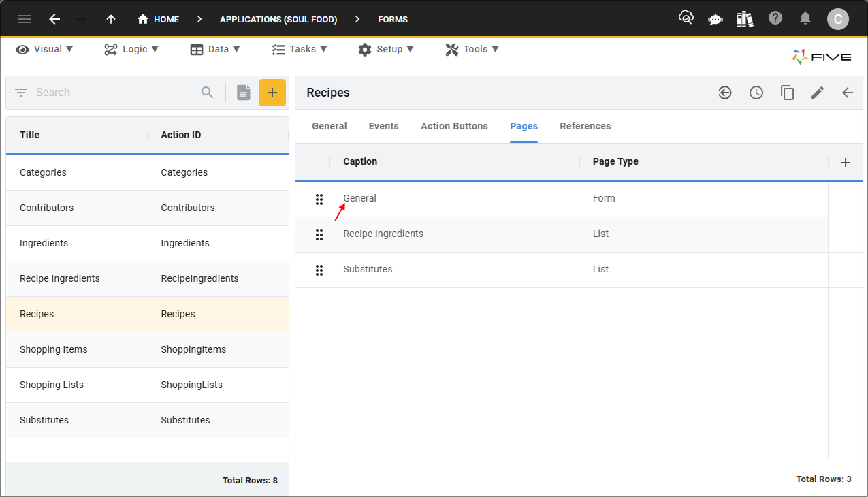Image resolution: width=868 pixels, height=497 pixels.
Task: Open the Setup dropdown menu
Action: point(386,49)
